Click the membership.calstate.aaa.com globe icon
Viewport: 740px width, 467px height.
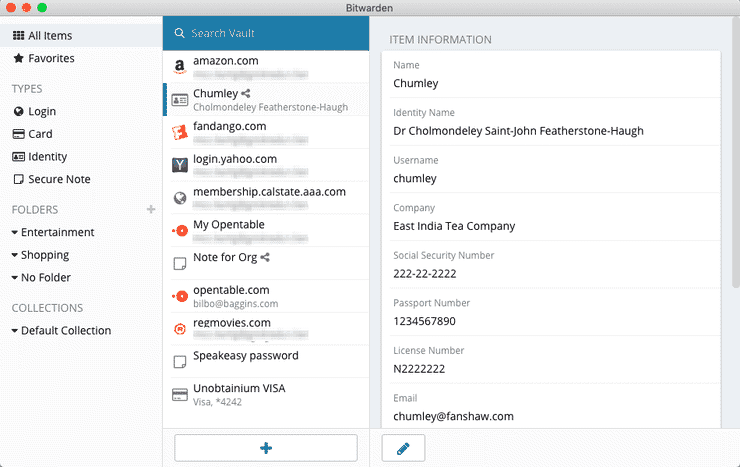pos(179,198)
